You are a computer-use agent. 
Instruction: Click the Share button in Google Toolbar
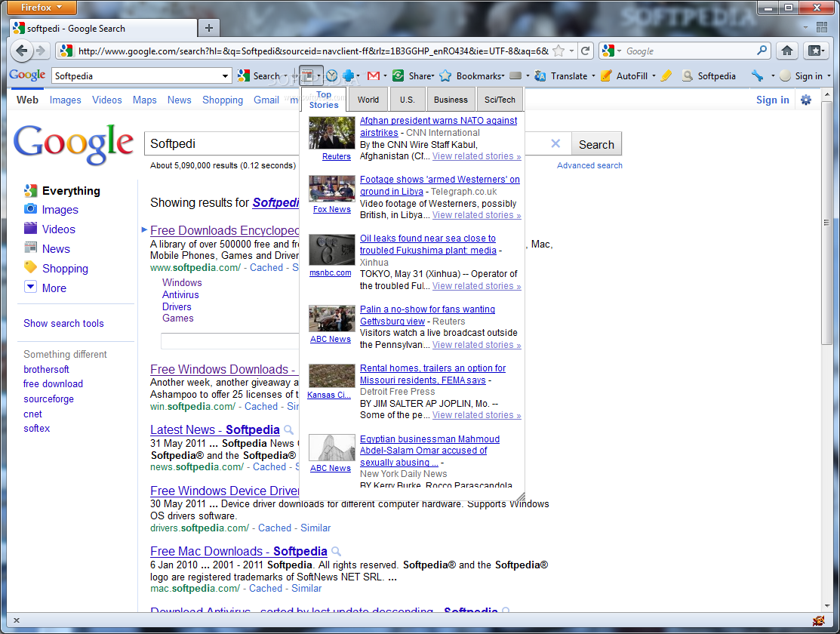pos(413,76)
